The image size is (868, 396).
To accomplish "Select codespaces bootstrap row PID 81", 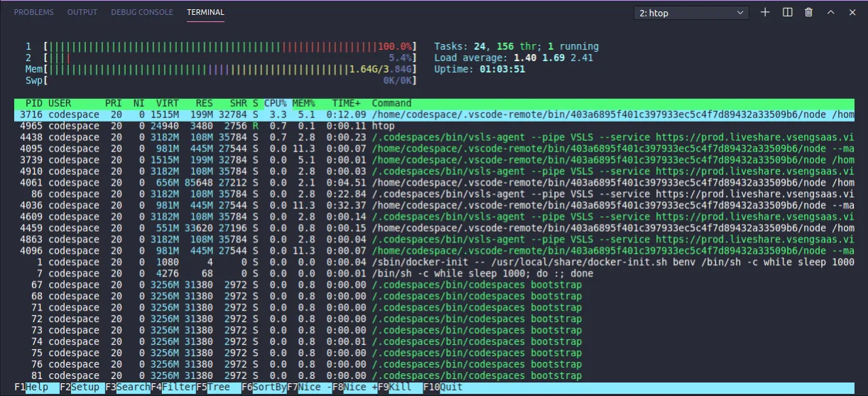I will 434,376.
